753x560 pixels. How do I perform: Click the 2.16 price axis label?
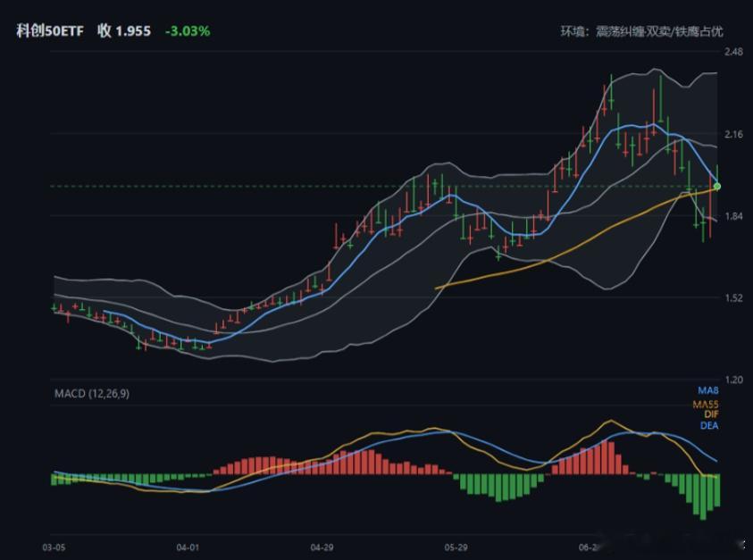point(733,134)
